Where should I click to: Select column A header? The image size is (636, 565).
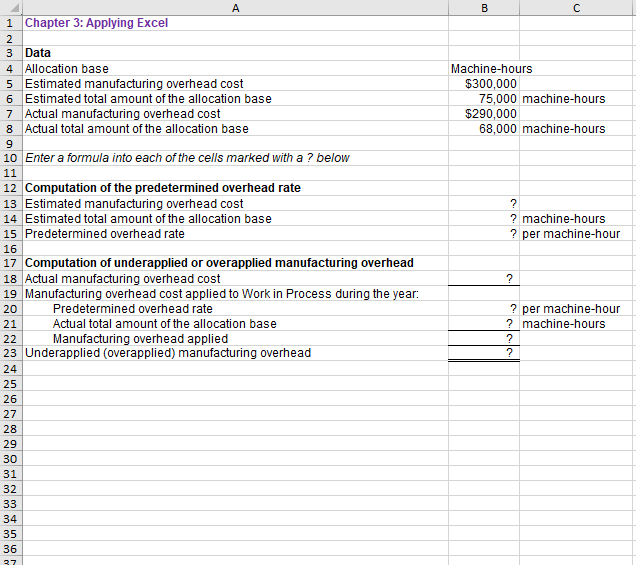click(235, 8)
